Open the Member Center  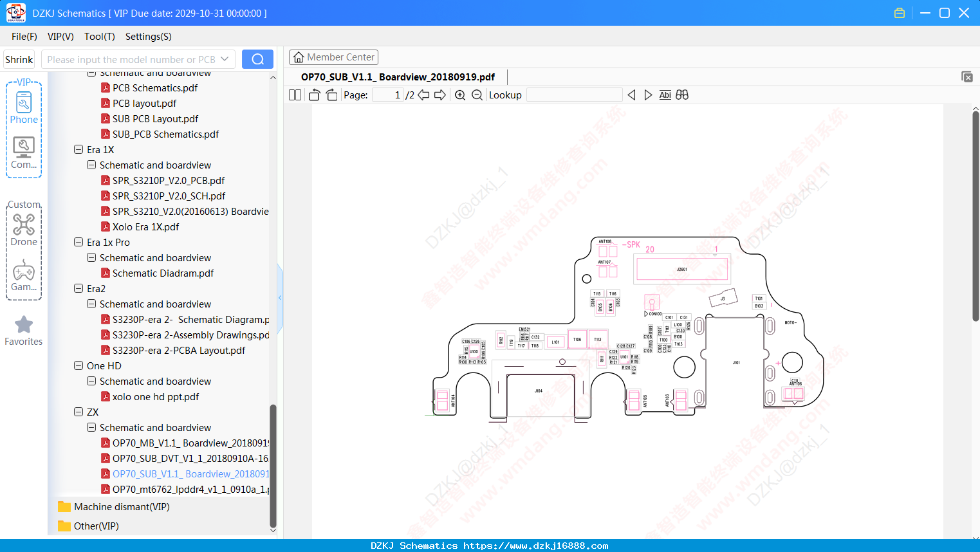point(333,57)
